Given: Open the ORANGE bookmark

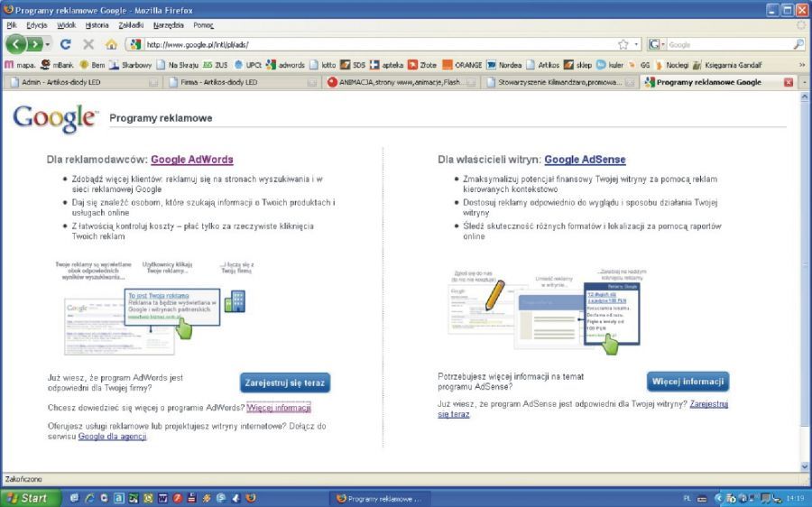Looking at the screenshot, I should [462, 65].
